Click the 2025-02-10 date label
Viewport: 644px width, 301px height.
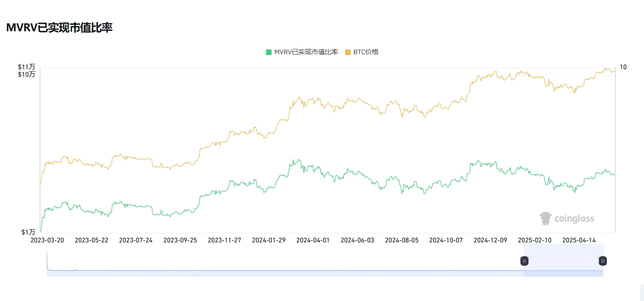[x=535, y=240]
